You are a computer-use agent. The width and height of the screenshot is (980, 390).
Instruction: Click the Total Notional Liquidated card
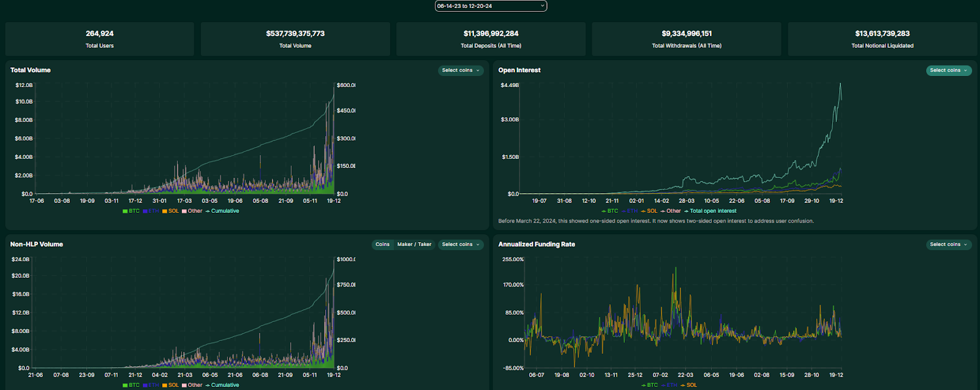click(882, 39)
